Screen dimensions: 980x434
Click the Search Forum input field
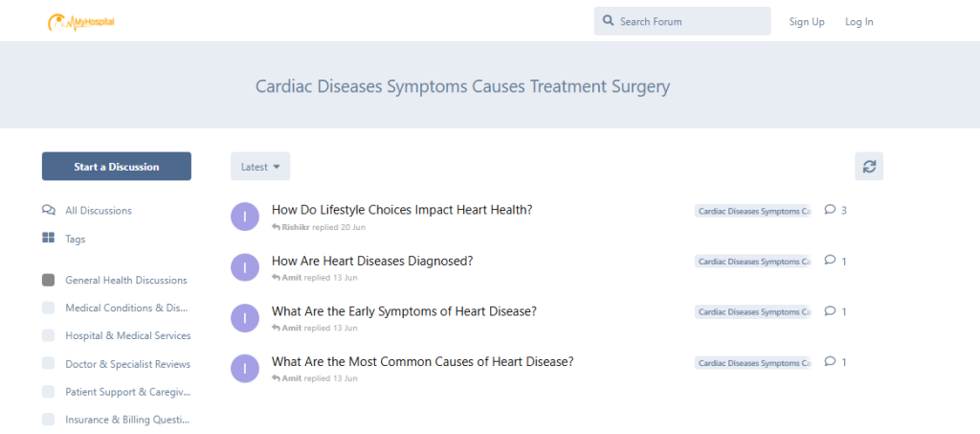click(x=681, y=21)
